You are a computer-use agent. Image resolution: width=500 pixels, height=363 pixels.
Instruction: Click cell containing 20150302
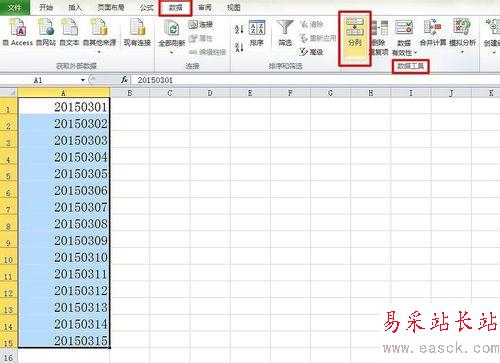tap(64, 123)
